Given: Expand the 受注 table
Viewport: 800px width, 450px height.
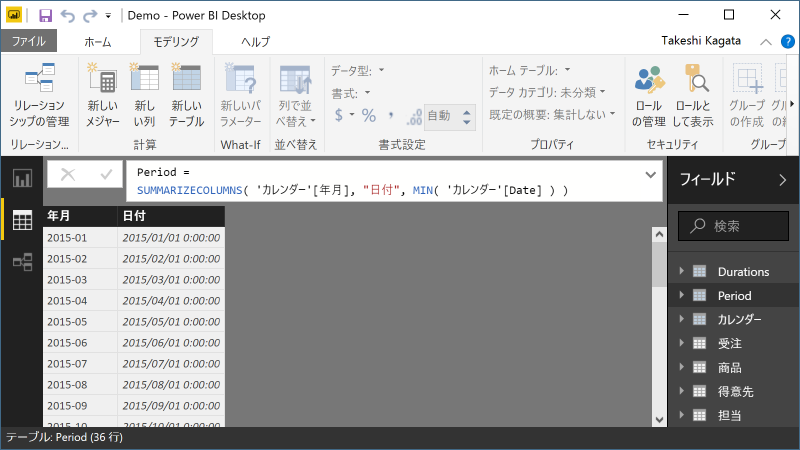Looking at the screenshot, I should pos(682,343).
